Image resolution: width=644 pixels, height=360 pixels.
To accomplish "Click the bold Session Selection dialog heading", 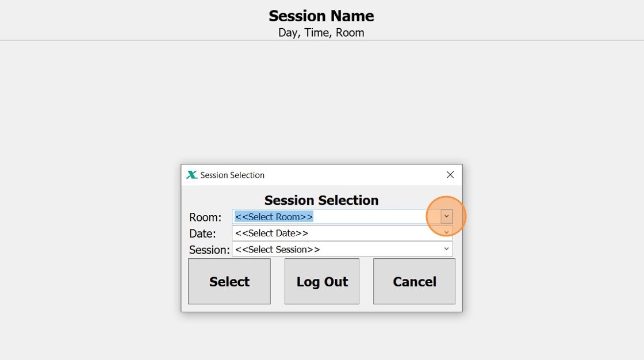I will (321, 200).
